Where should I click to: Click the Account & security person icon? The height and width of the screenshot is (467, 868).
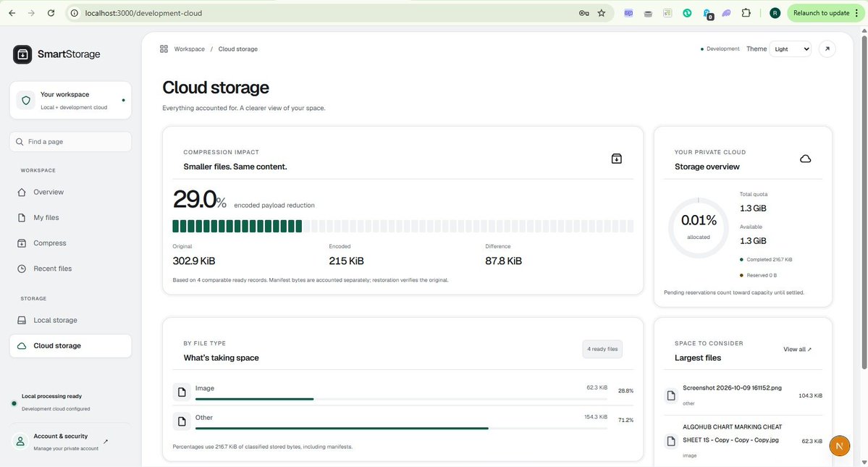(20, 441)
